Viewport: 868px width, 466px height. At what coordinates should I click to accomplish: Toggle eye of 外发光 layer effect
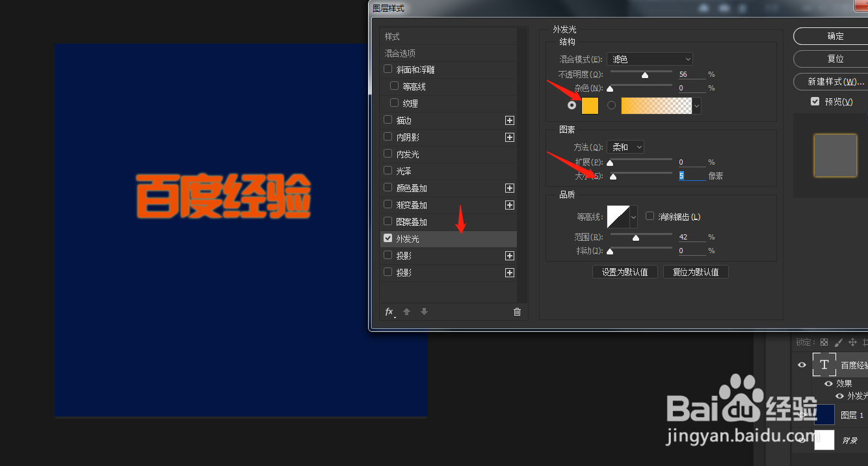[x=839, y=396]
